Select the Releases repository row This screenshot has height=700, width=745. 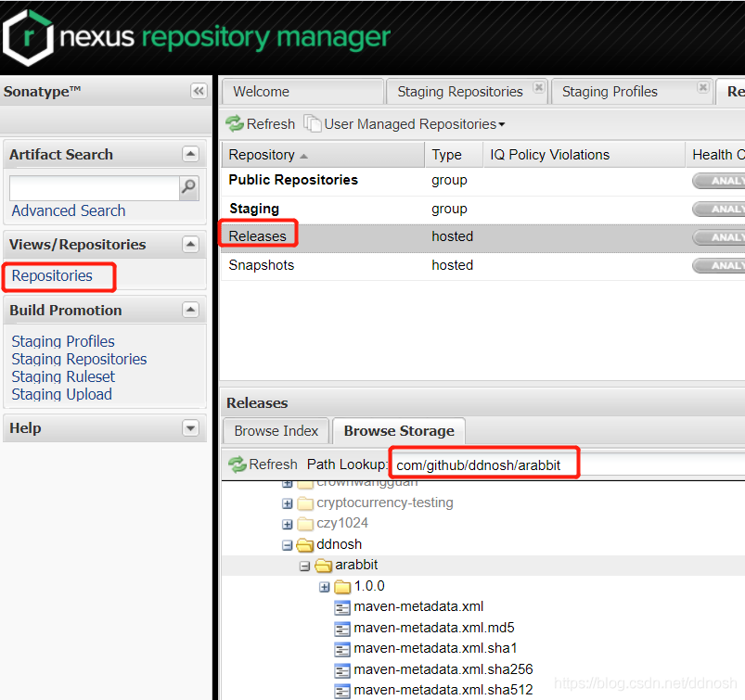click(483, 237)
